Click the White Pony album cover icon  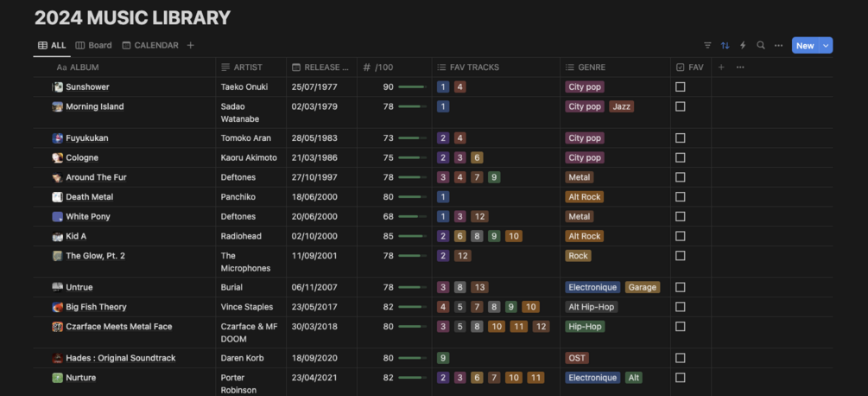[58, 216]
